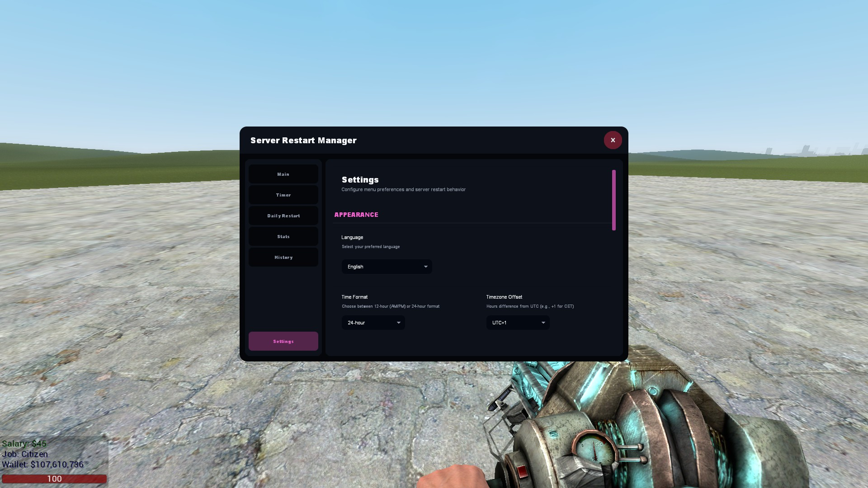Open the Daily Restart tab
Viewport: 868px width, 488px height.
283,216
